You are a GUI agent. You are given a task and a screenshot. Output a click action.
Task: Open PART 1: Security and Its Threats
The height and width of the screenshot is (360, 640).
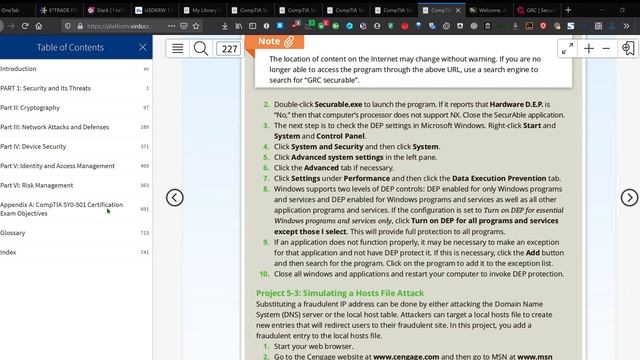click(x=76, y=88)
